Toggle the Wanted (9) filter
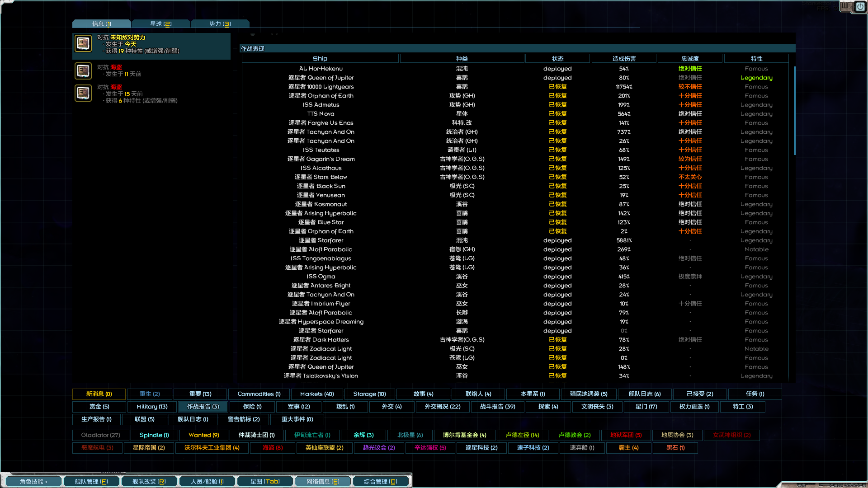The height and width of the screenshot is (488, 868). tap(203, 435)
